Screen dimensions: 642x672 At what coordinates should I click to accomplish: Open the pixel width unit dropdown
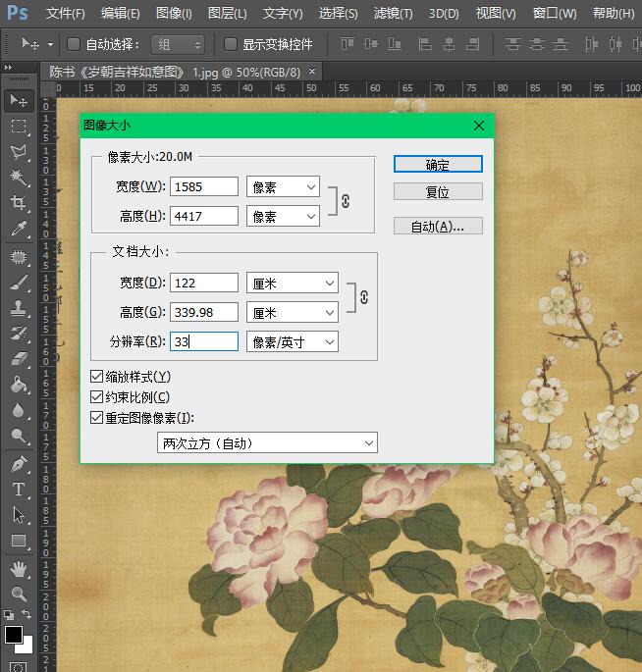tap(283, 186)
